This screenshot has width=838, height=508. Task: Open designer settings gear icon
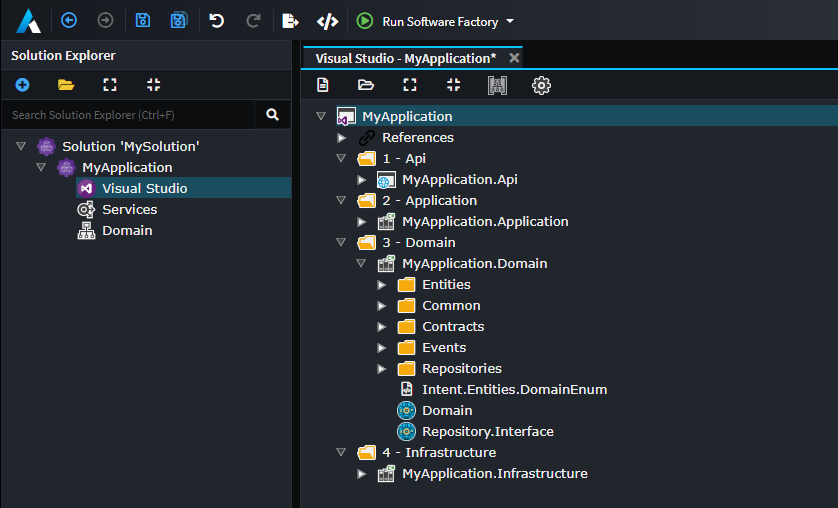tap(541, 85)
